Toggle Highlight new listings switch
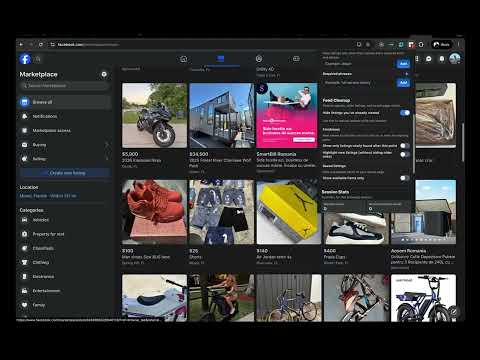This screenshot has height=360, width=480. coord(405,154)
